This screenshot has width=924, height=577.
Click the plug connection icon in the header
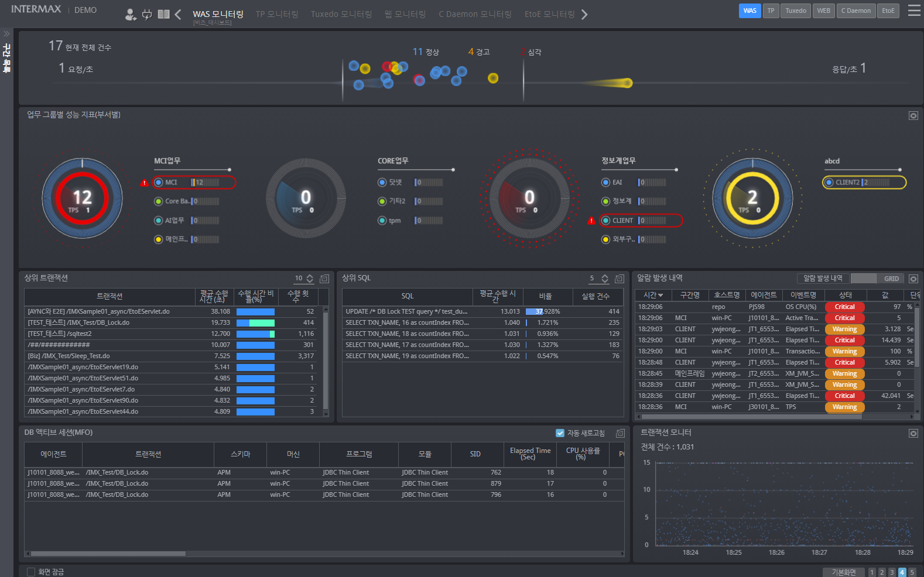[x=147, y=14]
